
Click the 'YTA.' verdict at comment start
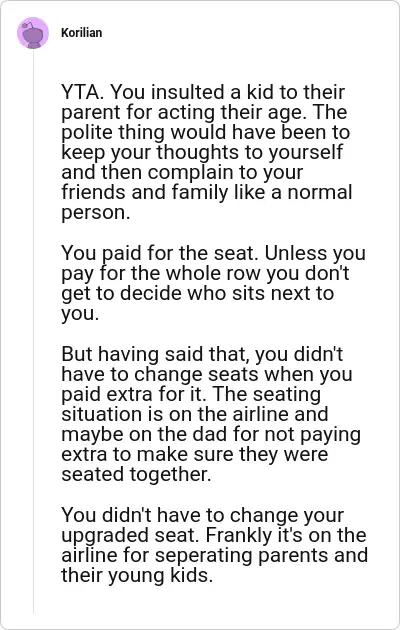click(x=83, y=92)
